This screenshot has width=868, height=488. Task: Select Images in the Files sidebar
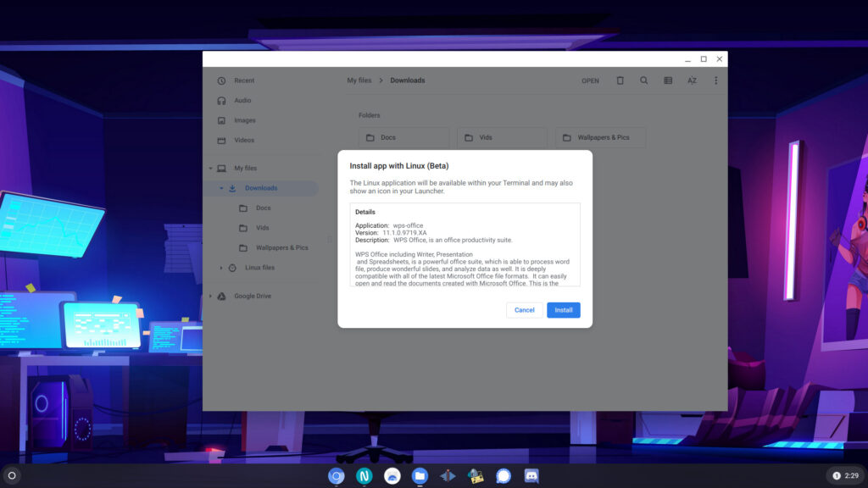(x=245, y=120)
